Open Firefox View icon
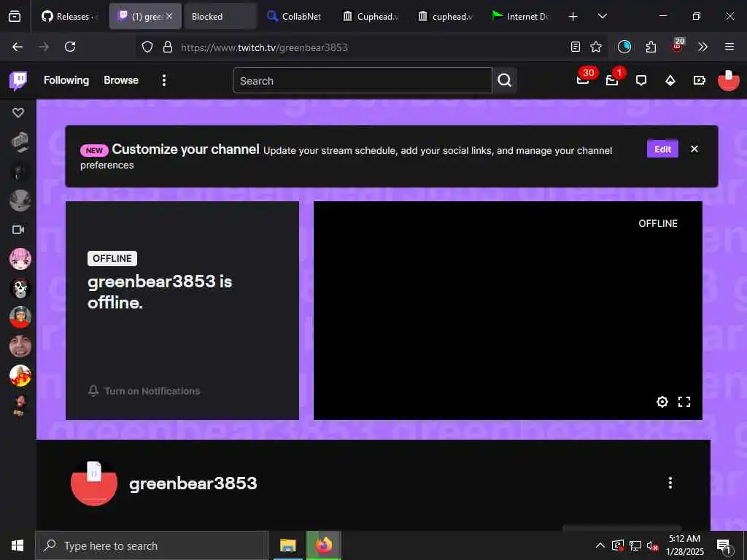Screen dimensions: 747x560 coord(15,17)
